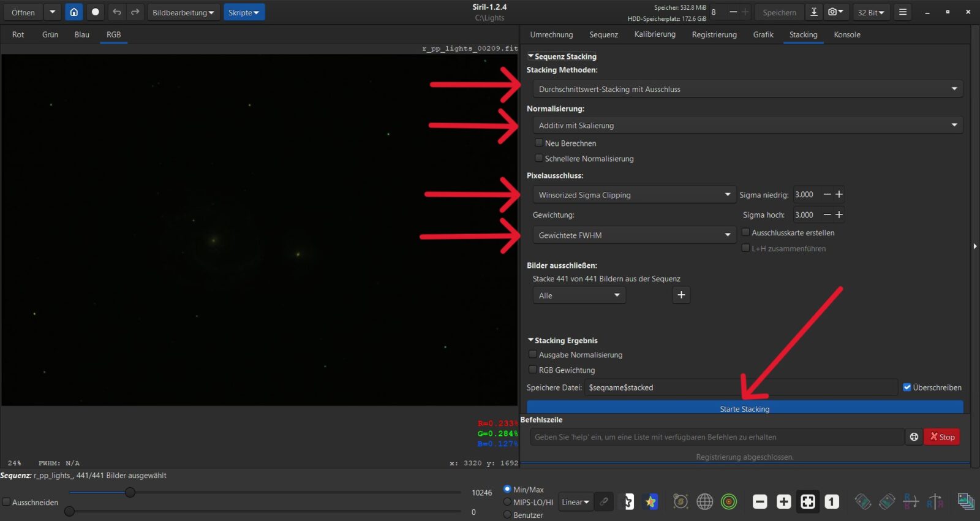Open the stacking method dropdown
This screenshot has height=521, width=980.
click(747, 89)
